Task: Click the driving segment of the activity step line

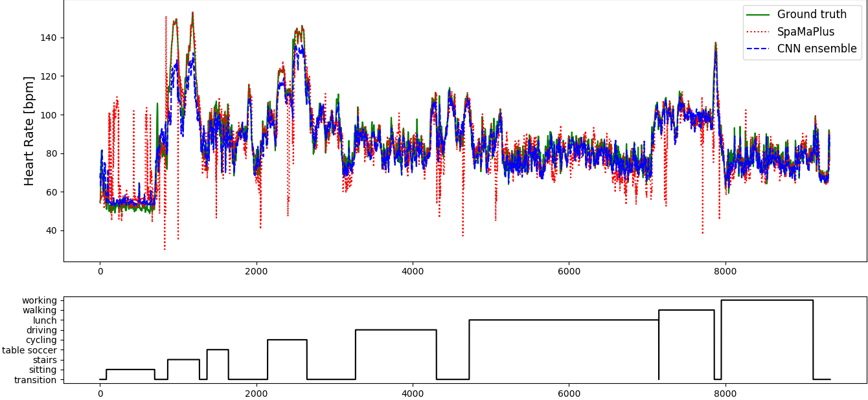Action: pos(396,330)
